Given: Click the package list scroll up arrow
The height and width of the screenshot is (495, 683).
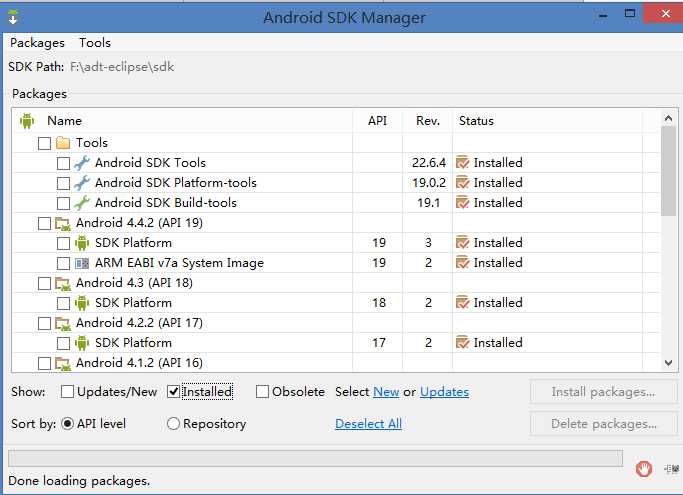Looking at the screenshot, I should click(x=669, y=118).
